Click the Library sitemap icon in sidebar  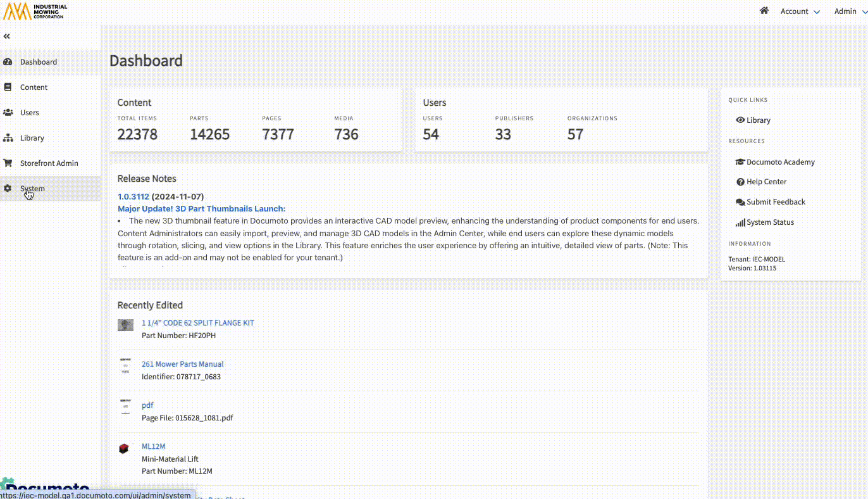pos(8,138)
